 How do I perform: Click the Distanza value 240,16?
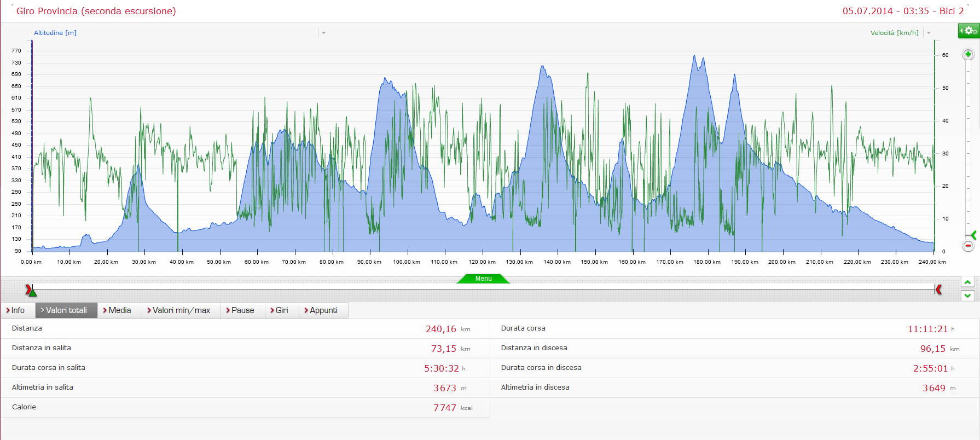(x=441, y=329)
